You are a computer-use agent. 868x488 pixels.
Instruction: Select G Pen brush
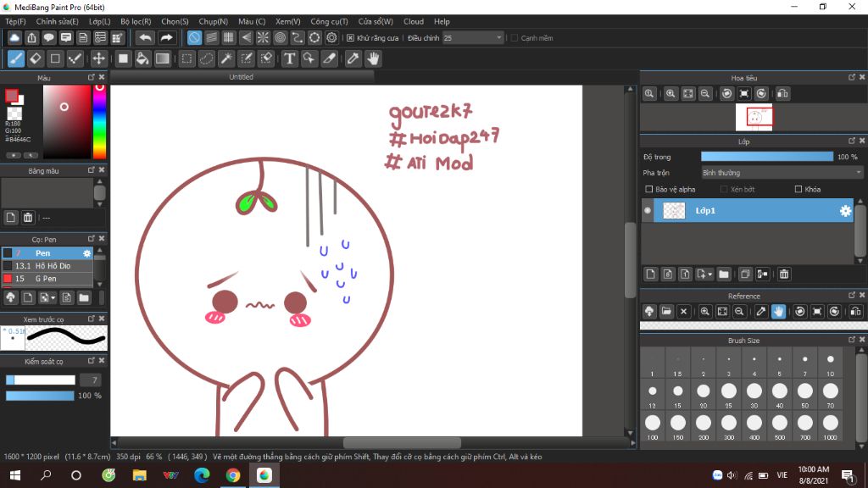(x=47, y=279)
